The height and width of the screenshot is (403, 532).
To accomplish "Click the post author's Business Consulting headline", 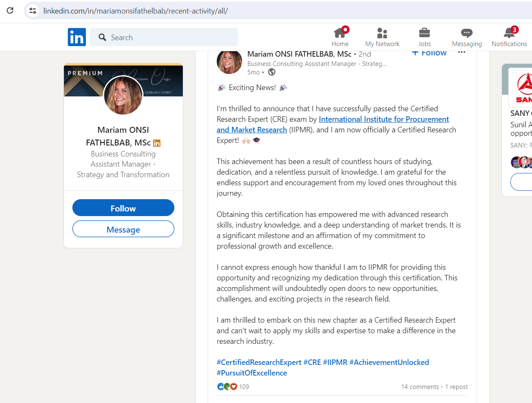I will coord(317,64).
